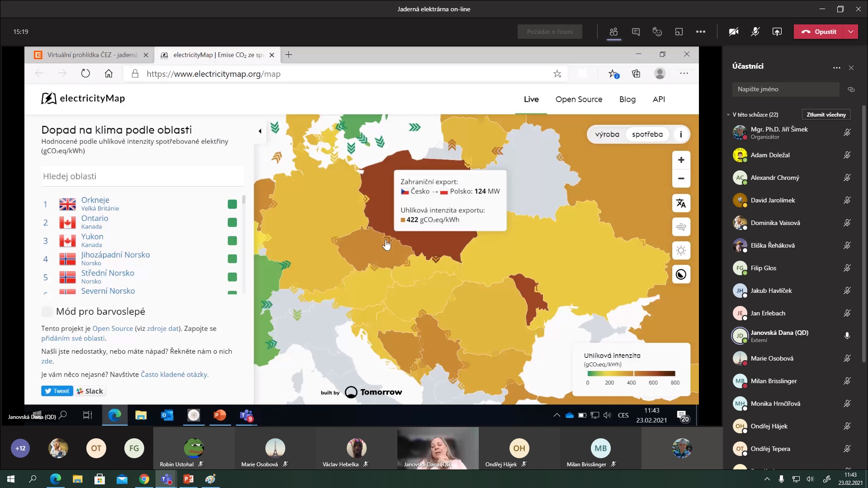Toggle the solar layer sun icon

coord(681,250)
